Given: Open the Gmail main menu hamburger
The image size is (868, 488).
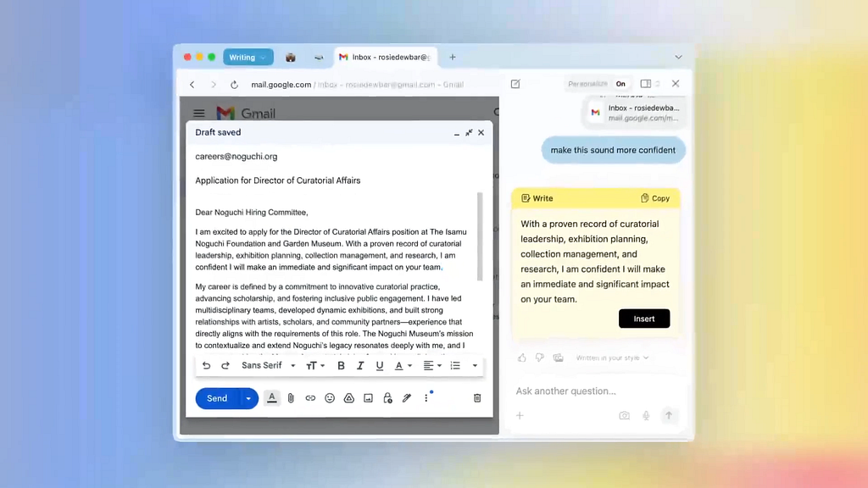Looking at the screenshot, I should [x=199, y=114].
